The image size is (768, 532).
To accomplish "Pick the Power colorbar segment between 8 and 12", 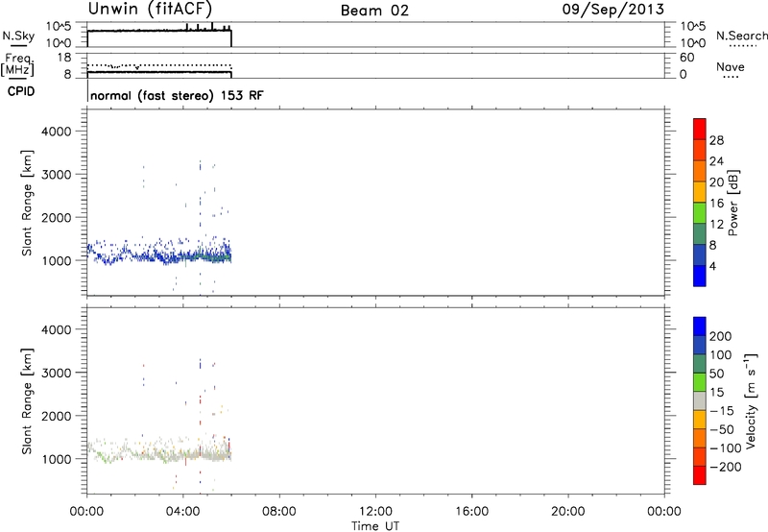I will click(700, 233).
